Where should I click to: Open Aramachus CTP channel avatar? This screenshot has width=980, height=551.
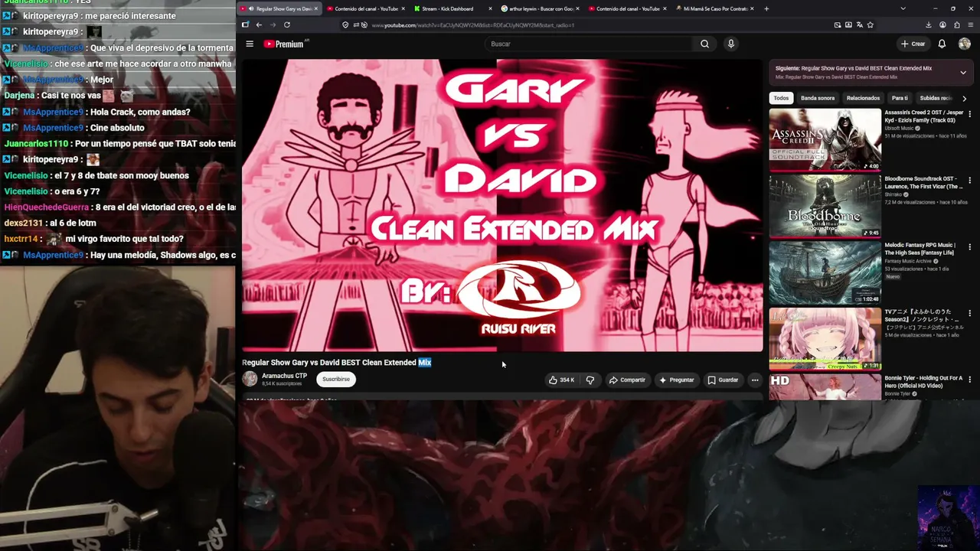click(250, 379)
